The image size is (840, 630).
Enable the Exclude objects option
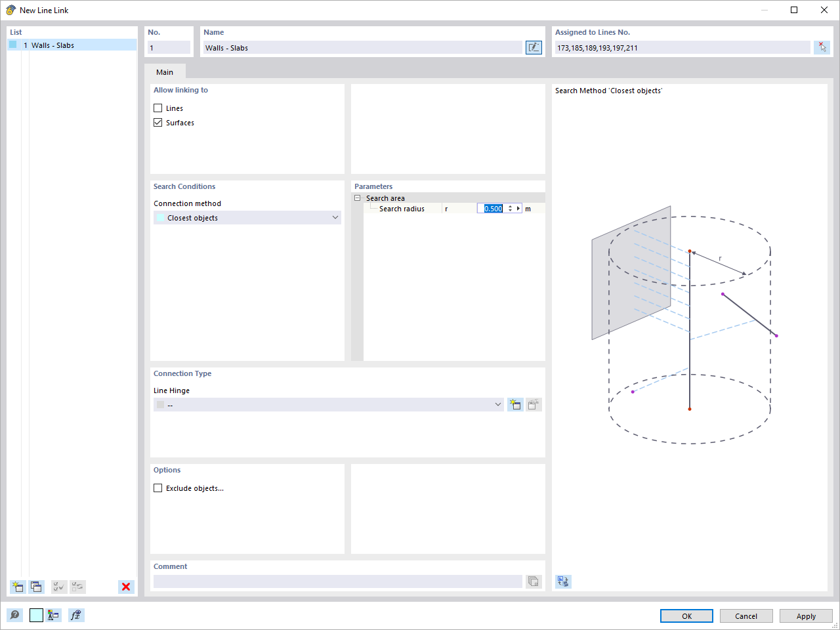click(x=157, y=488)
